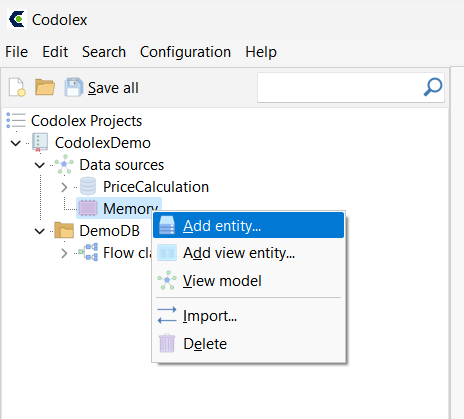
Task: Select the DemoDB tree label
Action: click(x=109, y=231)
